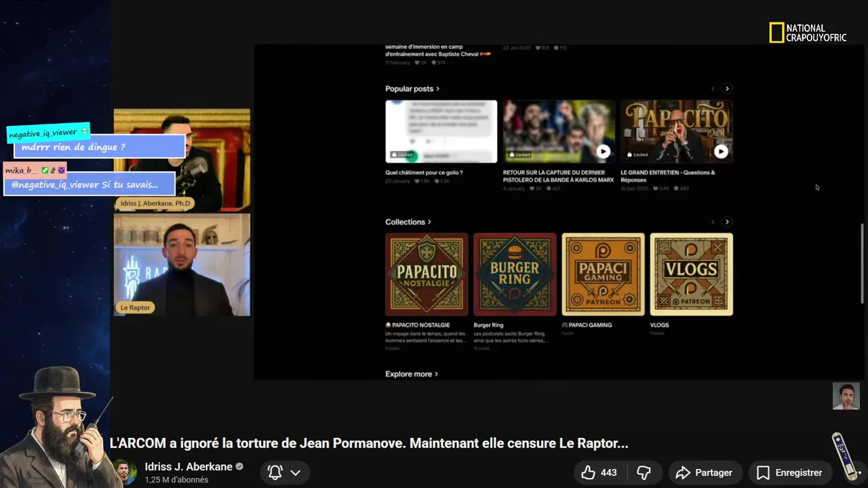Click the 'Quel châtiment pour ce golio ?' title
This screenshot has height=488, width=868.
[424, 173]
